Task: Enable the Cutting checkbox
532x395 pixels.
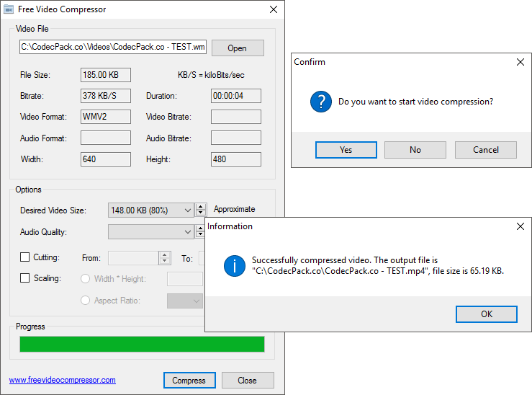Action: (24, 257)
